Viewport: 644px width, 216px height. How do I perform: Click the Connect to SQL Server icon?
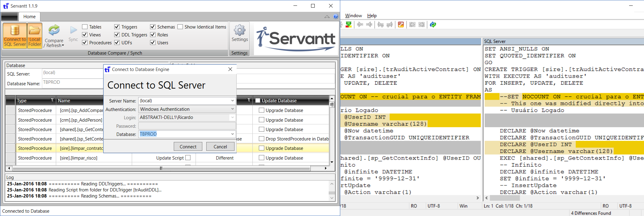[15, 35]
